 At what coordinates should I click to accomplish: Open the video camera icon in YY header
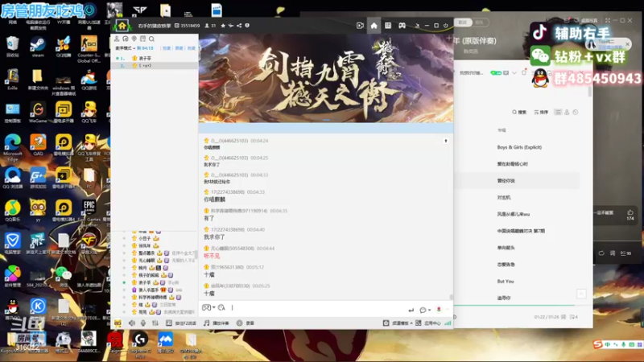pos(360,26)
